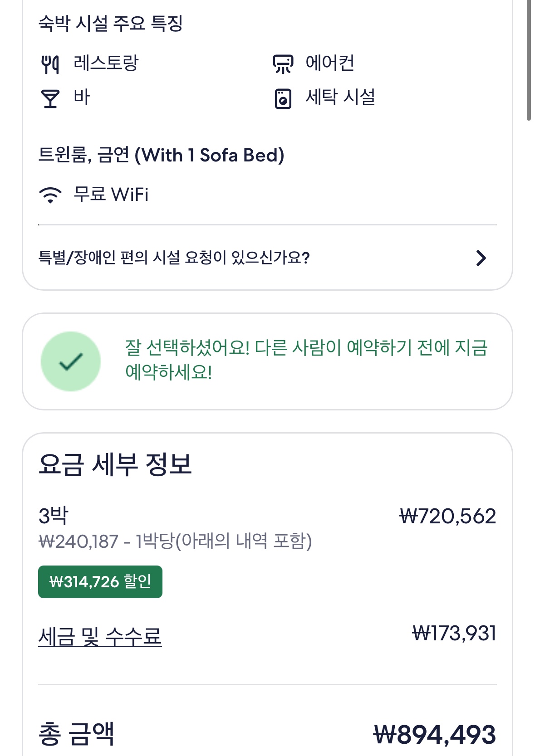Screen dimensions: 535x756
Task: Click the ₩314,726 할인 discount badge
Action: tap(100, 581)
